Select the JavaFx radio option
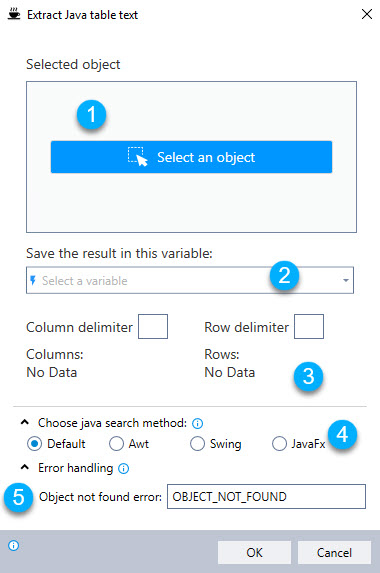 click(x=279, y=444)
